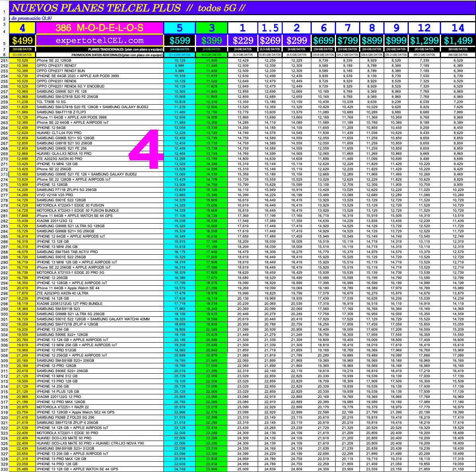Select the XIAOMI 2201122G 12 PRO cell
The height and width of the screenshot is (472, 476).
(x=99, y=397)
